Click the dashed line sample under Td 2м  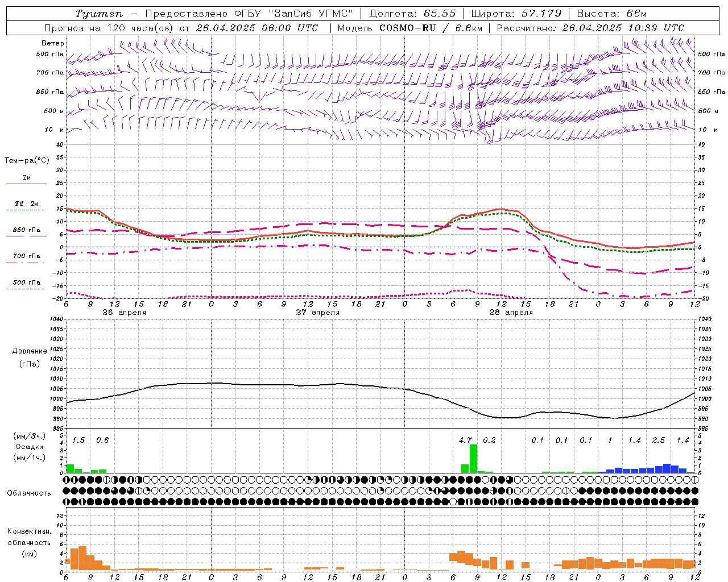[x=26, y=210]
